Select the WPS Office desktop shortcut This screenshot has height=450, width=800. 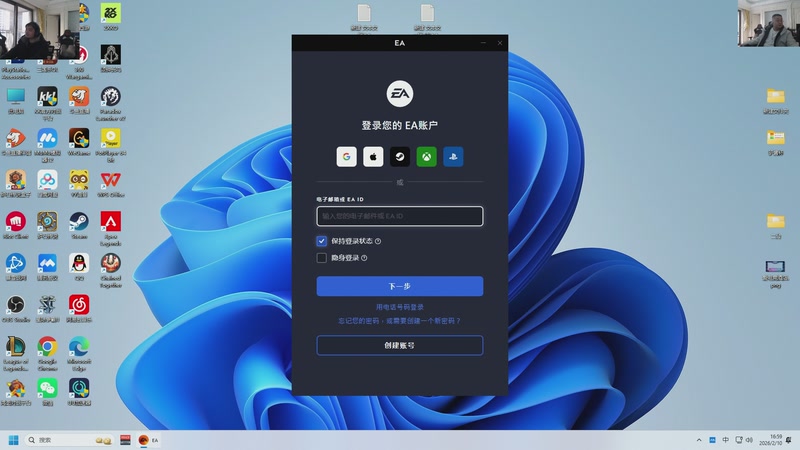tap(111, 184)
